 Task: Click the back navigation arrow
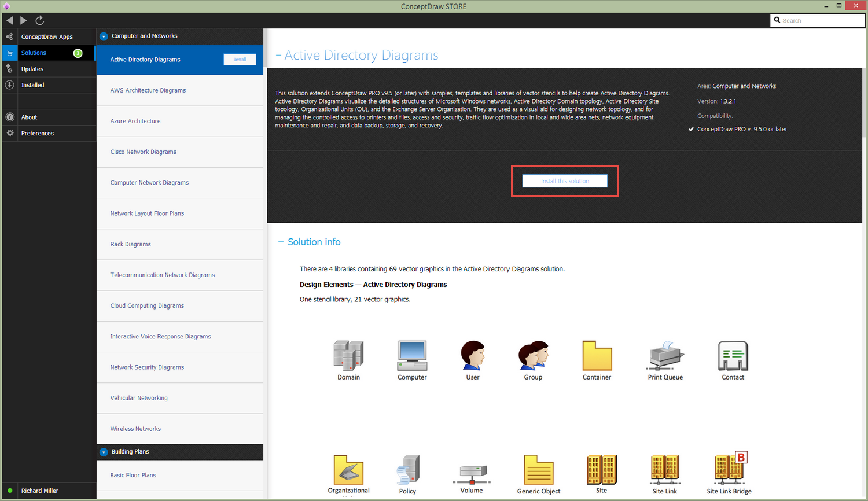click(9, 20)
